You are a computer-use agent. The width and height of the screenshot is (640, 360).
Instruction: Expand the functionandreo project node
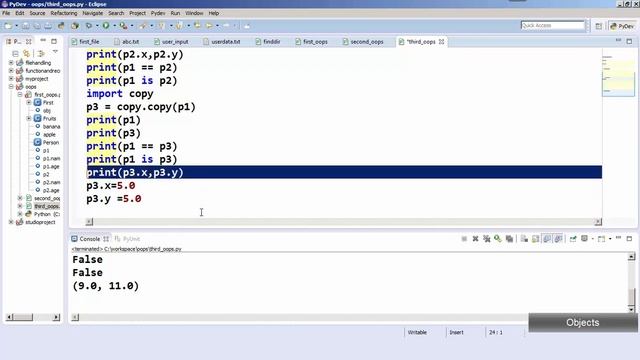pos(11,71)
